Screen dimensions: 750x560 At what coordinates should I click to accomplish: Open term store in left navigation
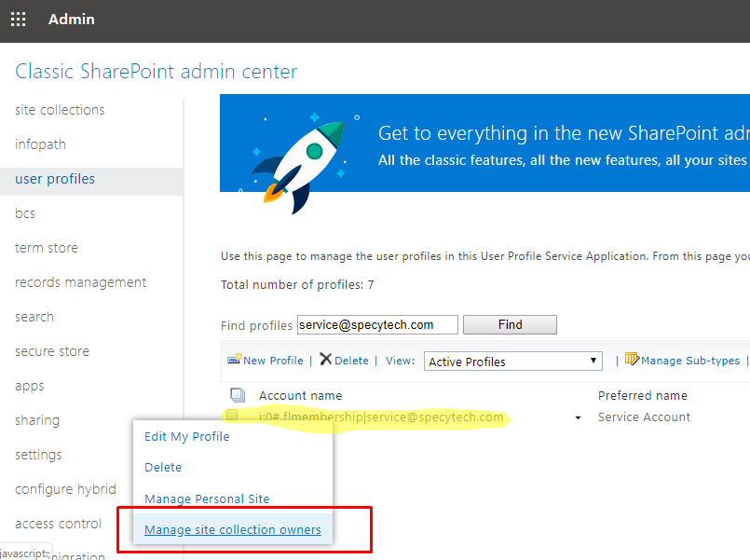47,248
